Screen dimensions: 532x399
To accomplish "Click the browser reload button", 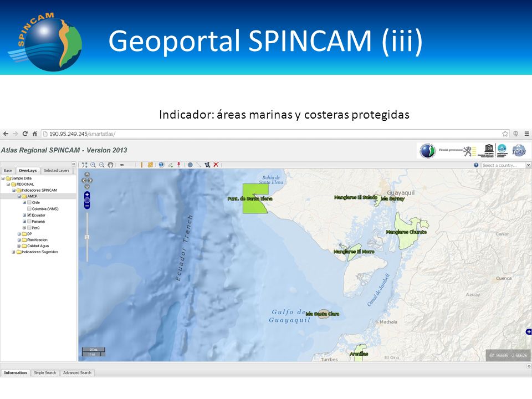I will (x=25, y=134).
